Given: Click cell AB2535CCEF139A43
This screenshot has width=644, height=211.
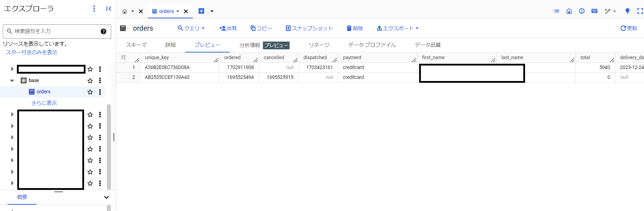Looking at the screenshot, I should (167, 77).
